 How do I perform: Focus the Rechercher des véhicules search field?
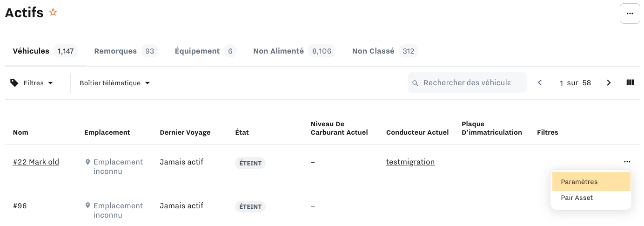[x=467, y=82]
